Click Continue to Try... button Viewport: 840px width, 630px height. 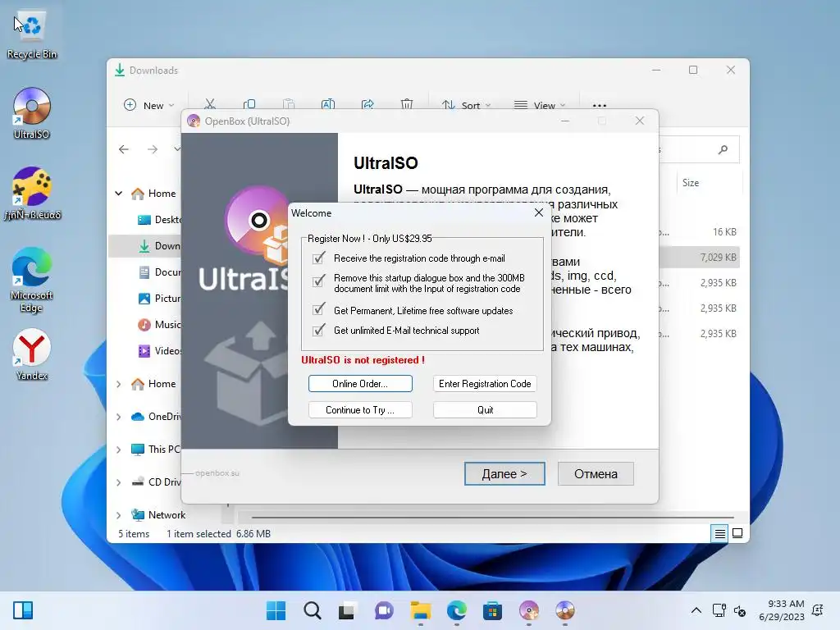coord(360,410)
